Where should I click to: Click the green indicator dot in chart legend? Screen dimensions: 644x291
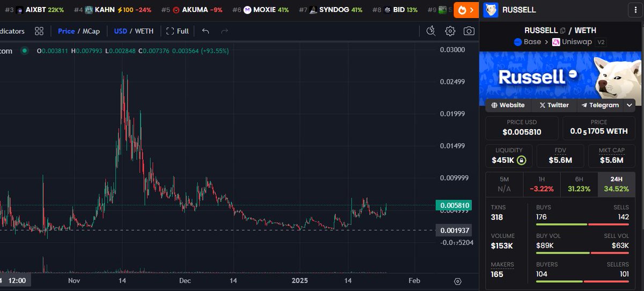(x=24, y=51)
